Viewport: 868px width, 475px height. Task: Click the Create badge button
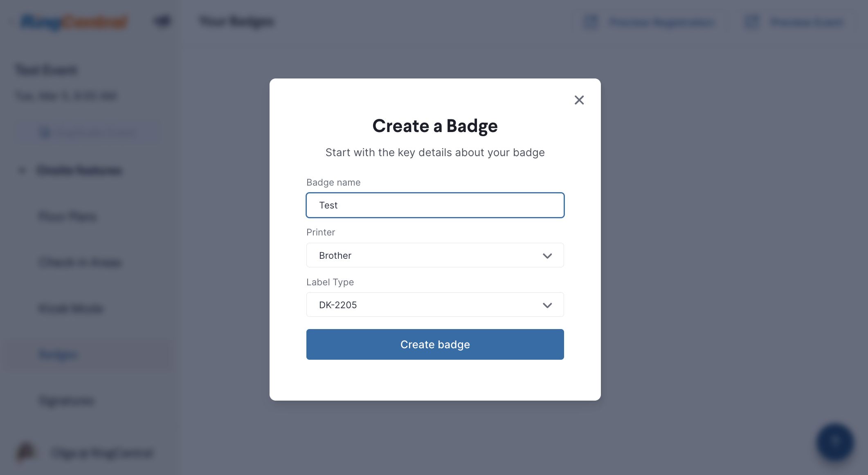[435, 344]
